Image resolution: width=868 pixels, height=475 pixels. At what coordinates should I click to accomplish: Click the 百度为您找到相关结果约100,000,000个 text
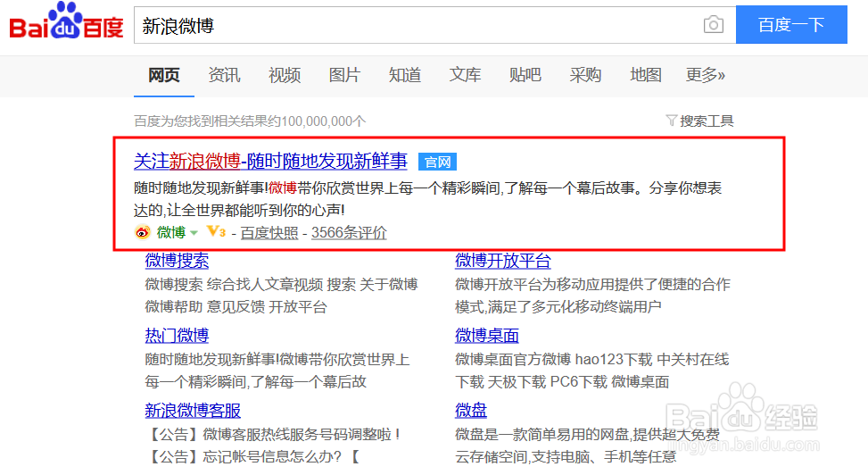250,121
